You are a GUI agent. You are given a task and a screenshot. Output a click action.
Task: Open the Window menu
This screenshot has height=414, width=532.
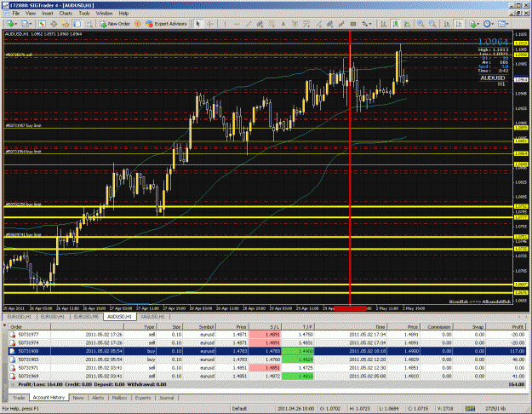(x=104, y=14)
